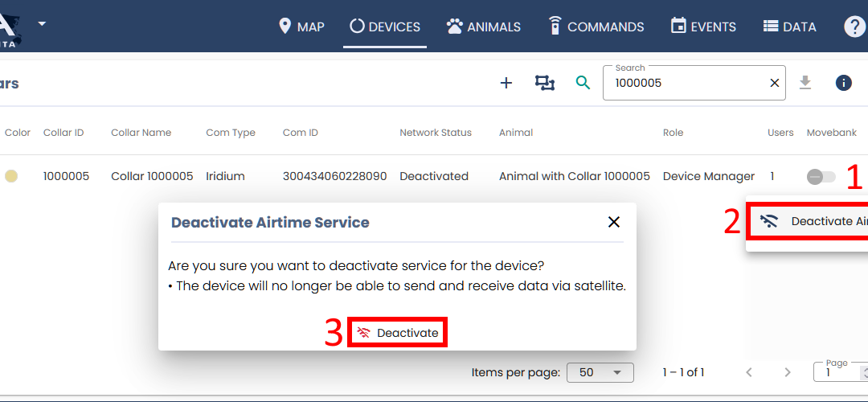Viewport: 868px width, 402px height.
Task: Click the yellow color dot for collar
Action: 11,177
